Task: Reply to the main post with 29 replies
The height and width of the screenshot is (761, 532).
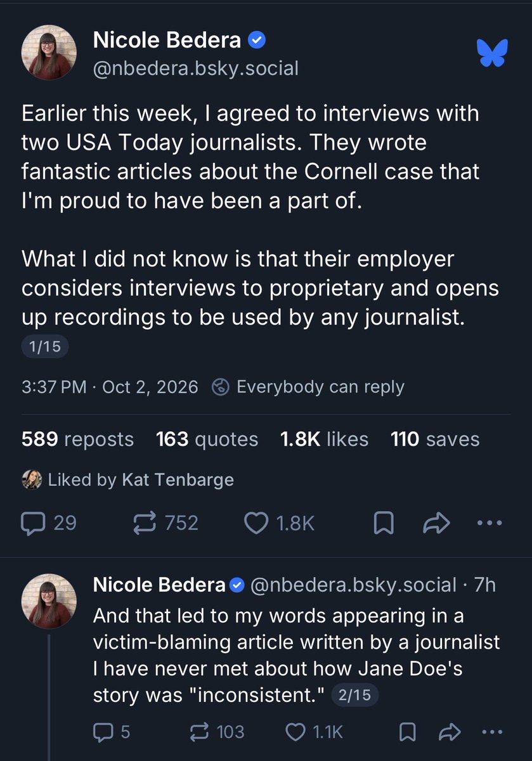Action: (49, 523)
